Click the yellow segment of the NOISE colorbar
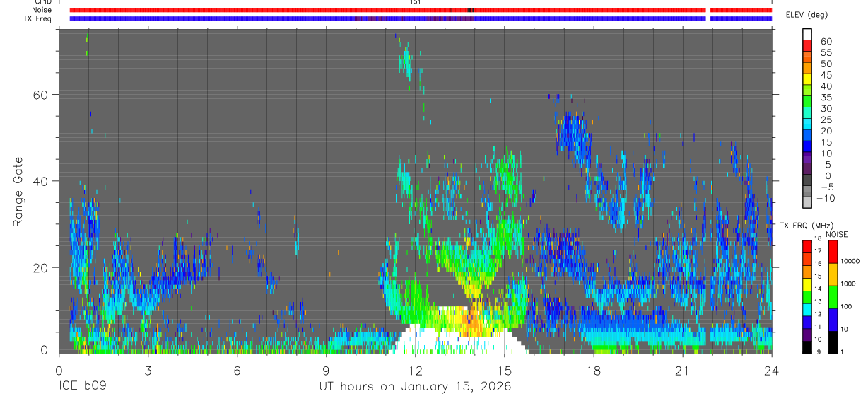868x401 pixels. [833, 274]
